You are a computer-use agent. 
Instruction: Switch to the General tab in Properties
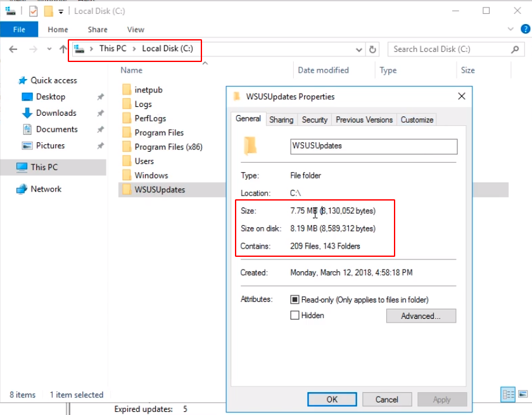(248, 118)
